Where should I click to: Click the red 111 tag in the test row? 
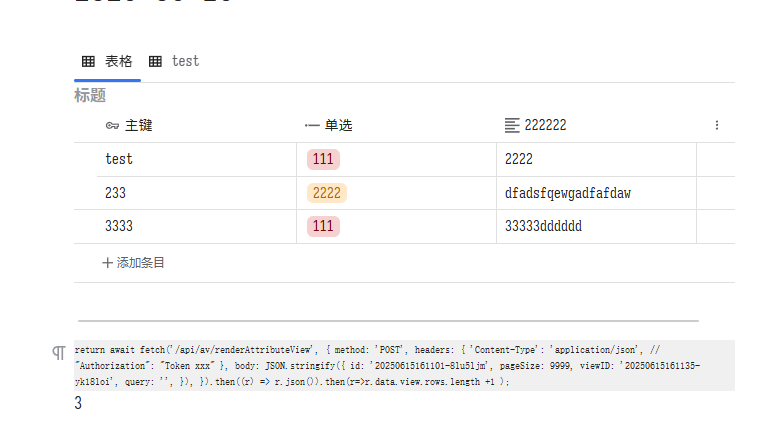(x=323, y=159)
